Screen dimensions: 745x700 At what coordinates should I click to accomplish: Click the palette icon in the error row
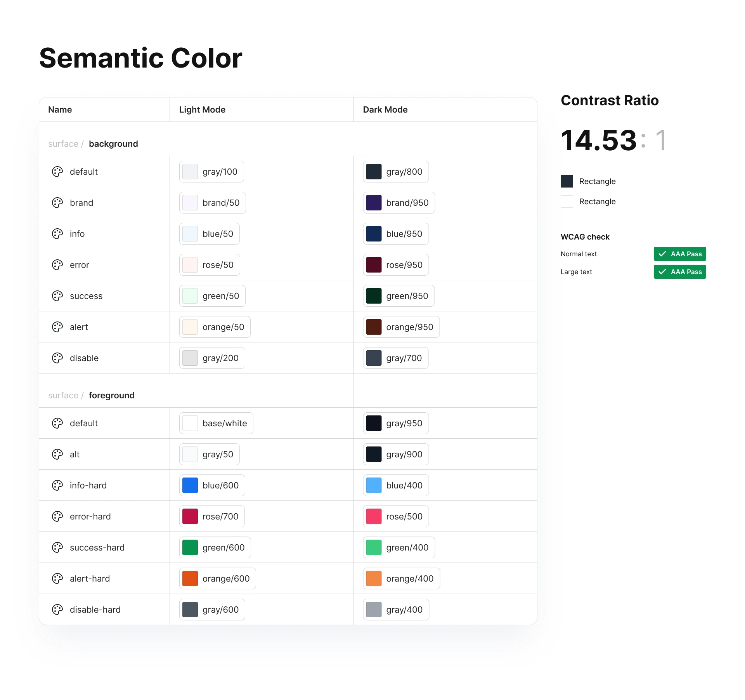click(x=57, y=265)
